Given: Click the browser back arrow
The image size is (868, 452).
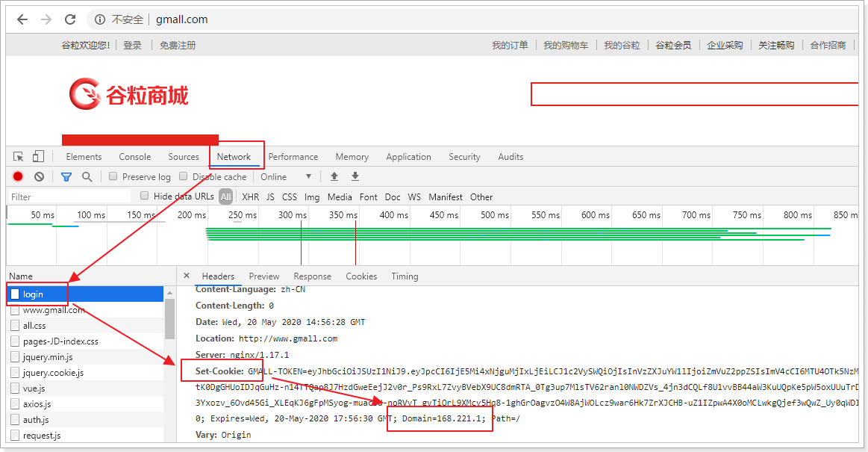Looking at the screenshot, I should 22,19.
